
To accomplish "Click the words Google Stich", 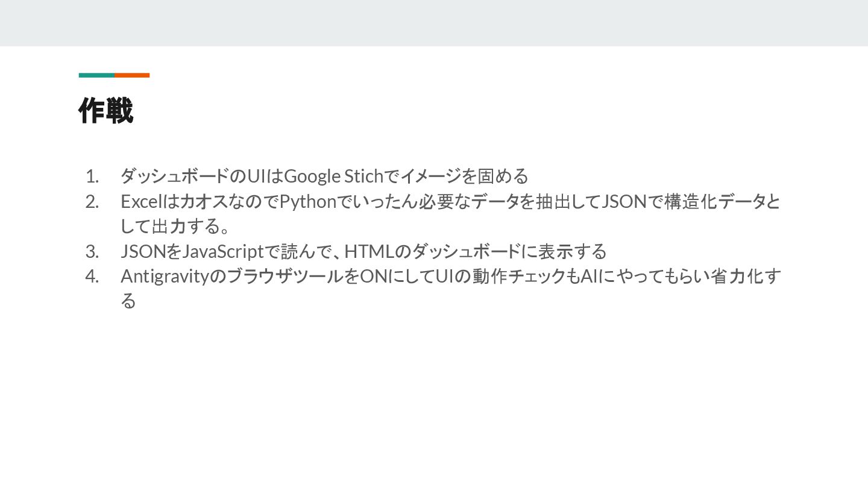I will 333,177.
